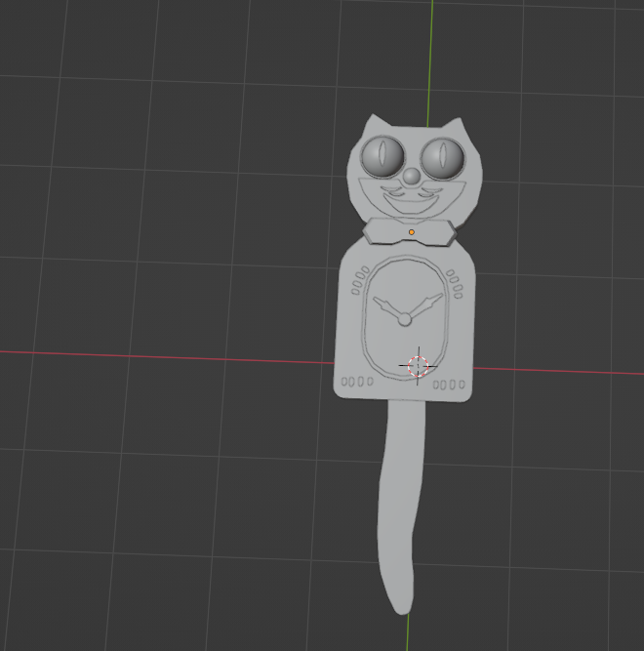Viewport: 644px width, 651px height.
Task: Click the orange object origin dot
Action: [411, 232]
